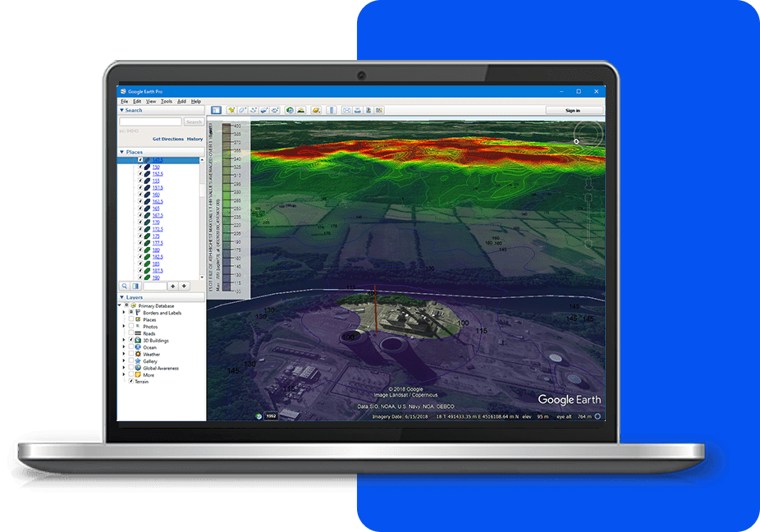The height and width of the screenshot is (532, 760).
Task: Click the Get Directions link
Action: coord(167,139)
